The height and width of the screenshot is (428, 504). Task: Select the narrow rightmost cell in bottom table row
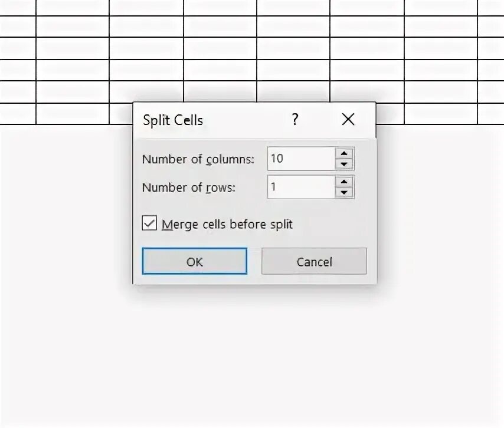coord(490,114)
